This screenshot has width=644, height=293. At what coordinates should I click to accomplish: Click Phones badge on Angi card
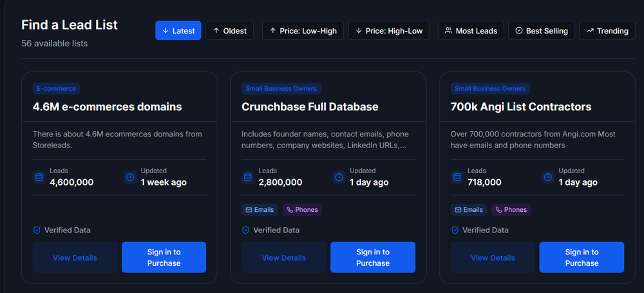pos(511,209)
